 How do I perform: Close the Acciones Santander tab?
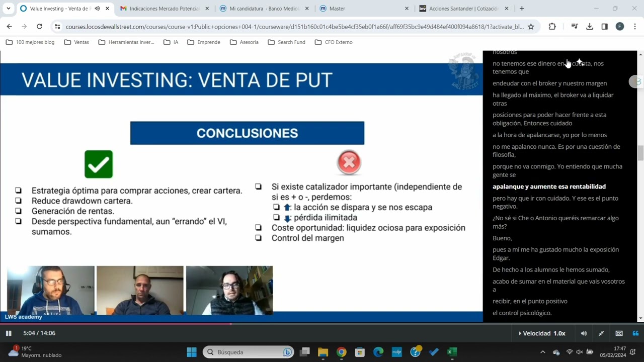click(507, 9)
